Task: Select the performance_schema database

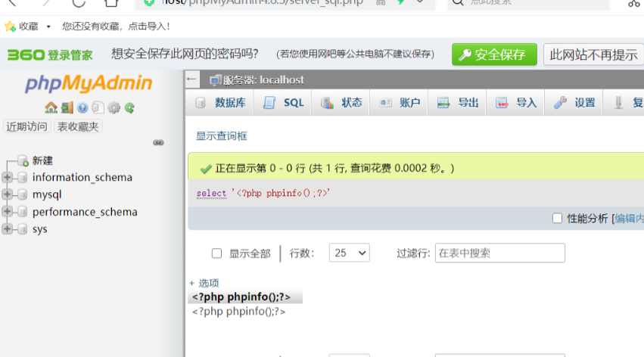Action: (x=85, y=212)
